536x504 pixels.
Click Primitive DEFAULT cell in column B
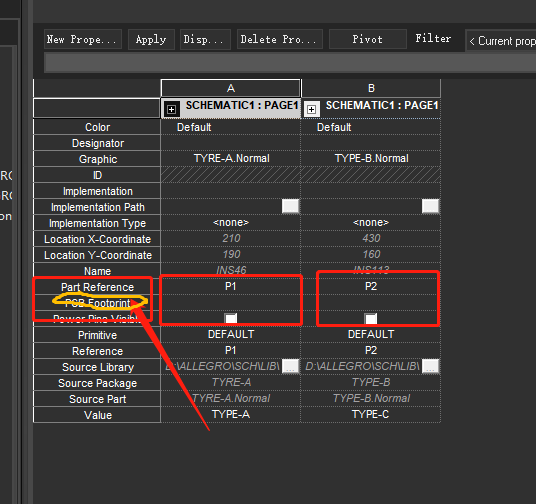pyautogui.click(x=371, y=334)
